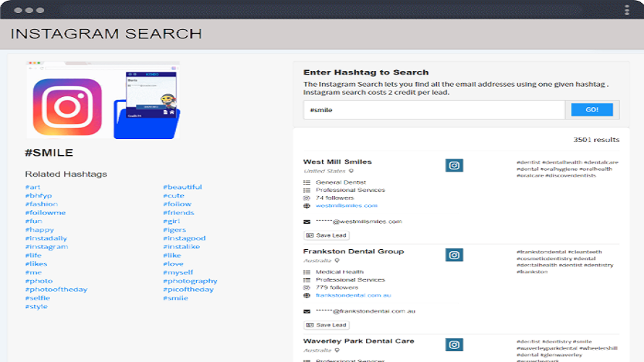Select the #instagram related hashtag
This screenshot has height=362, width=644.
coord(46,247)
